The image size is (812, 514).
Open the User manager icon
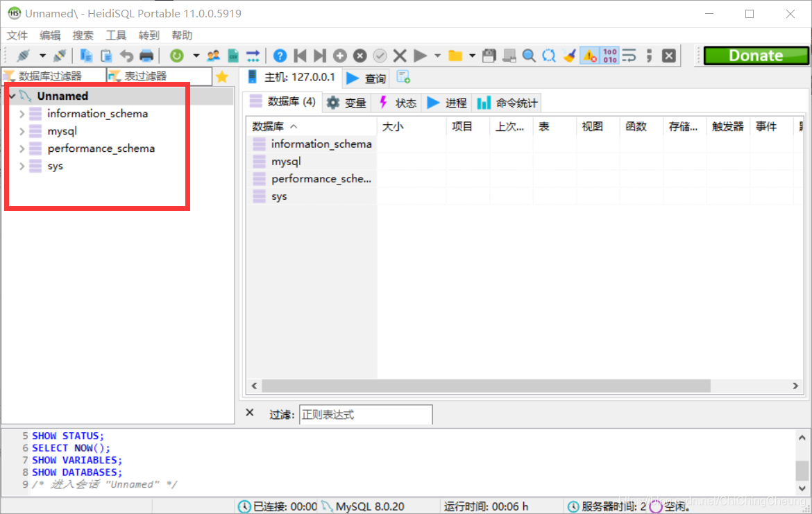point(213,55)
